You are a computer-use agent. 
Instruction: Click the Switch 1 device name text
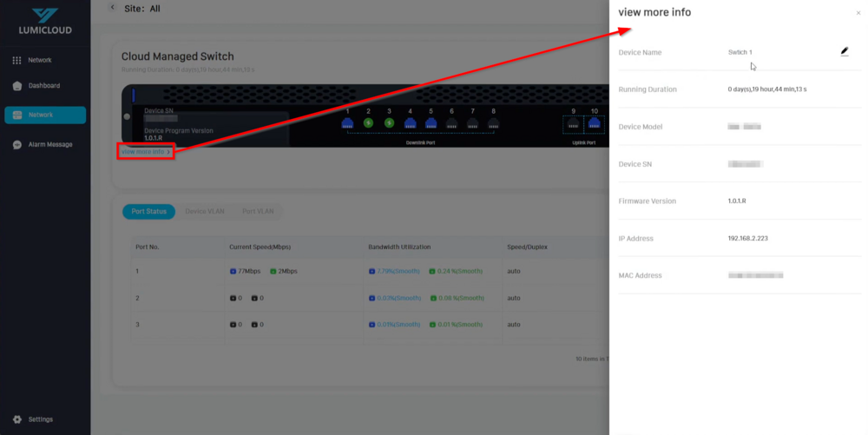(740, 53)
